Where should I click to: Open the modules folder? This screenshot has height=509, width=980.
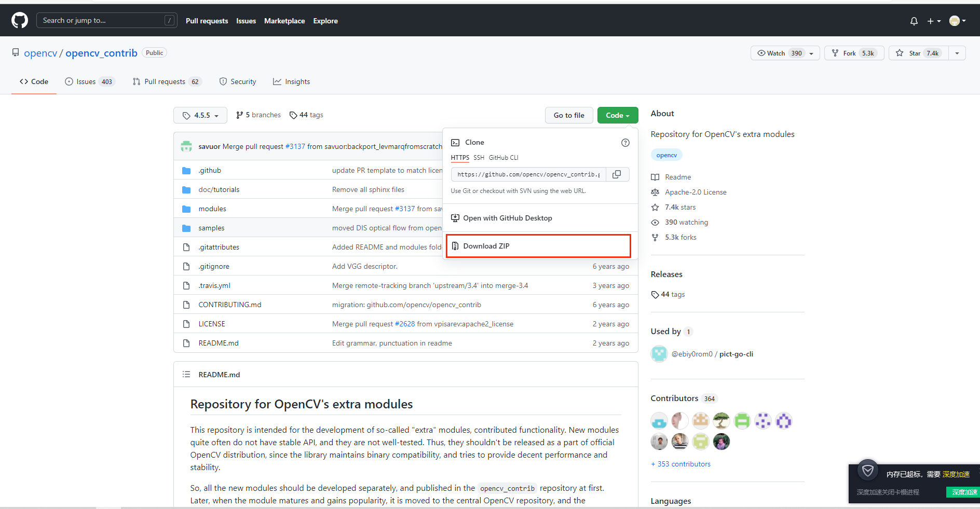tap(212, 209)
